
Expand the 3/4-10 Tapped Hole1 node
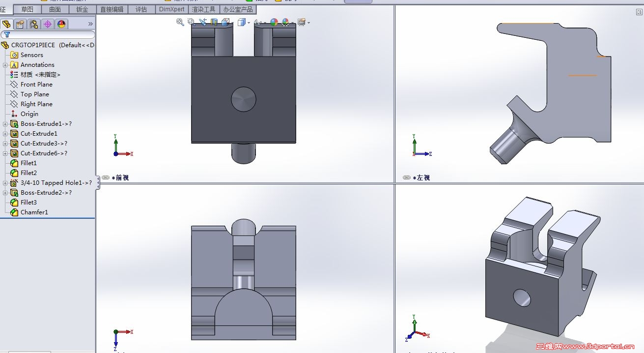pos(5,183)
